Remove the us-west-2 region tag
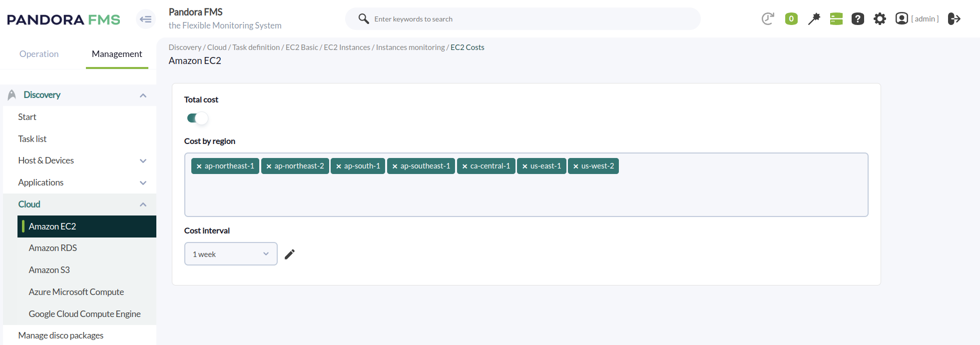 (x=575, y=166)
